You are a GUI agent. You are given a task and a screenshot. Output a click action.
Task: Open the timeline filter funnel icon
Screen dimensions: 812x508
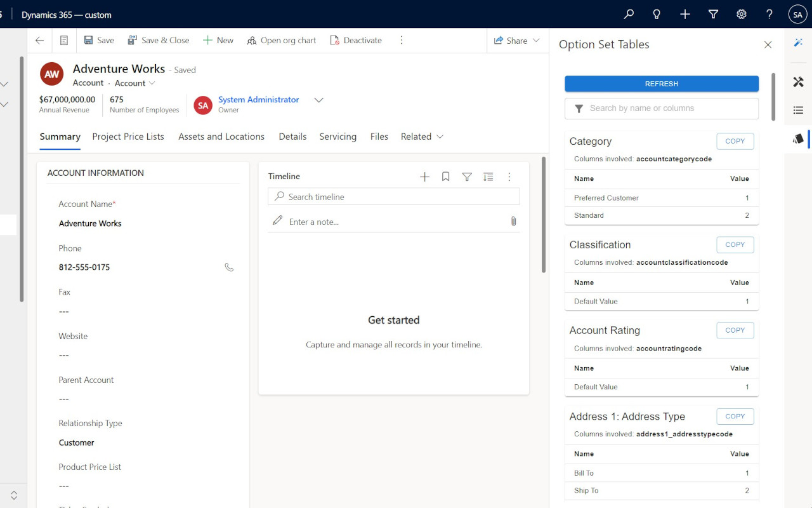click(467, 177)
